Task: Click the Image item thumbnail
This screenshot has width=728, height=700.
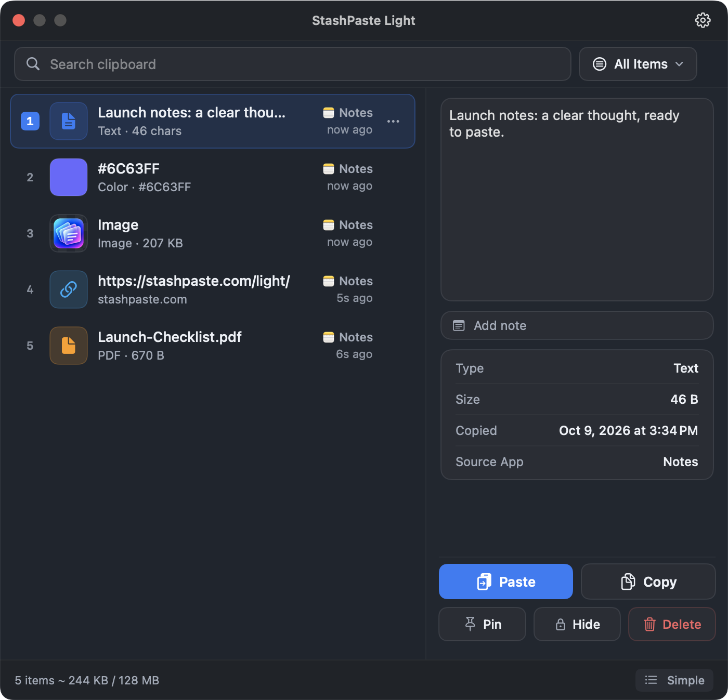Action: tap(69, 233)
